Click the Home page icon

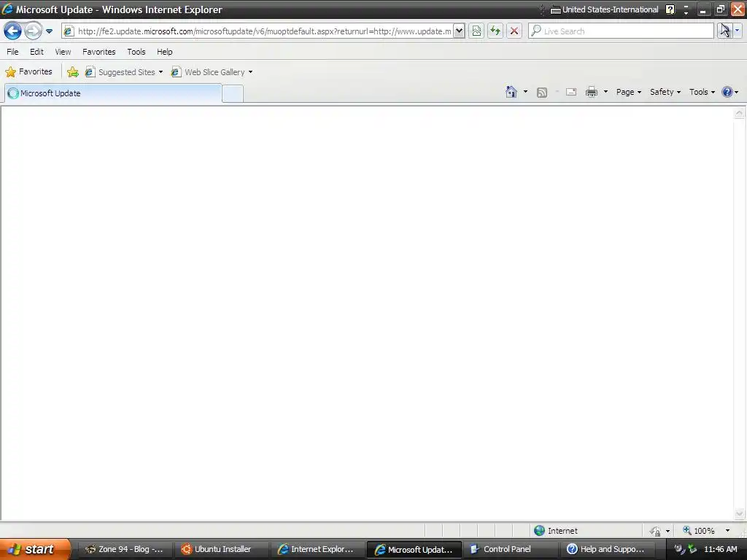point(511,92)
